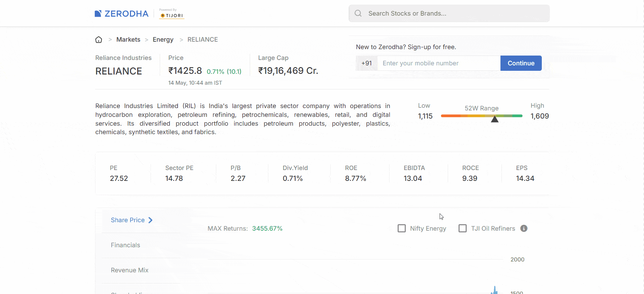644x294 pixels.
Task: Click the New to Zerodha sign-up text
Action: click(x=406, y=47)
